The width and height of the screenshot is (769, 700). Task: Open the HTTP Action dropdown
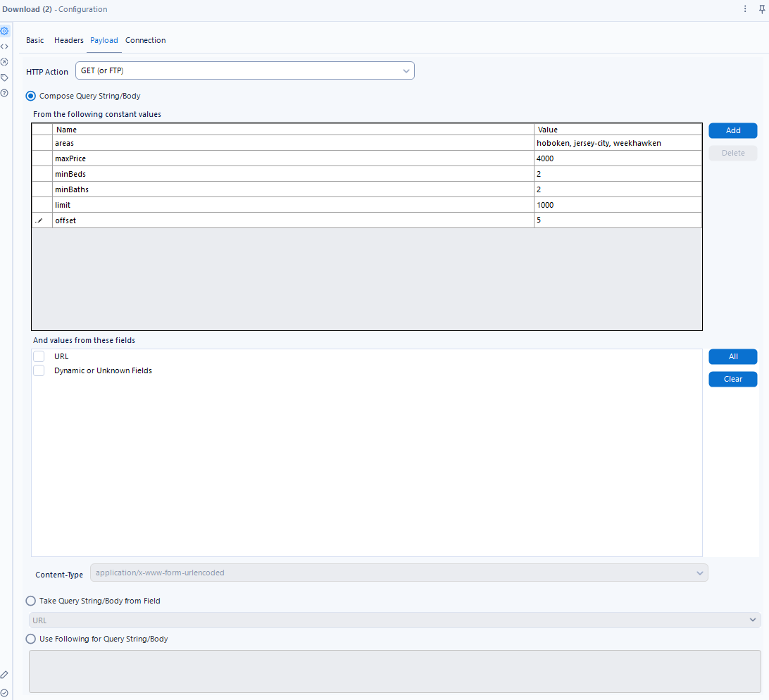244,71
